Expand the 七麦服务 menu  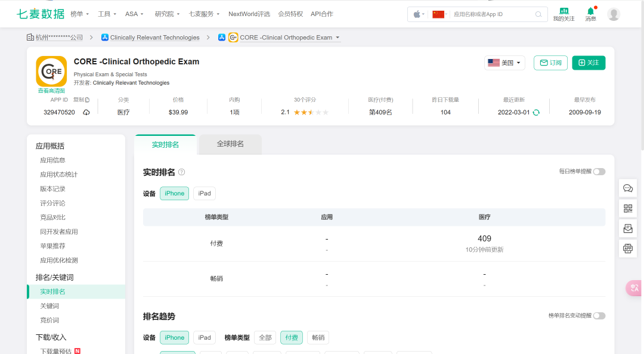coord(204,14)
